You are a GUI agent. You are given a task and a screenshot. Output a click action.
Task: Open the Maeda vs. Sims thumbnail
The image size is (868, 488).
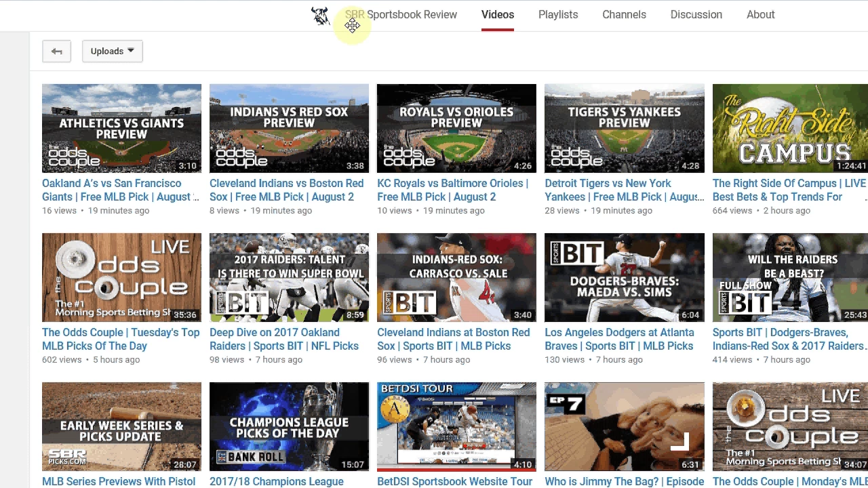coord(625,277)
